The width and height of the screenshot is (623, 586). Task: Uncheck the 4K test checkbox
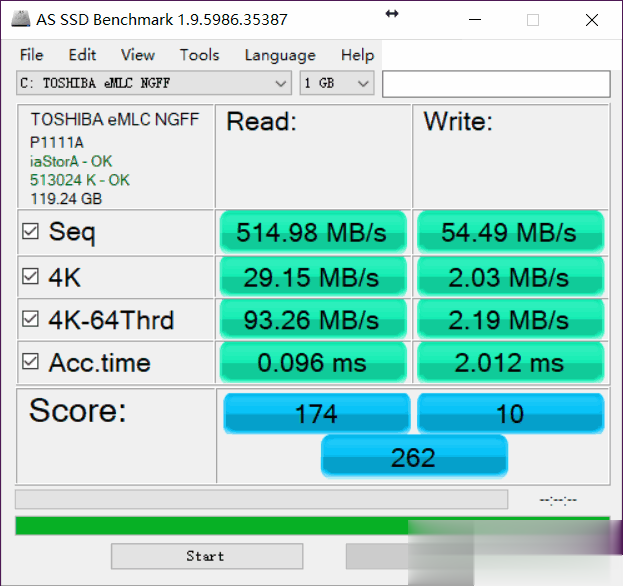pyautogui.click(x=31, y=277)
